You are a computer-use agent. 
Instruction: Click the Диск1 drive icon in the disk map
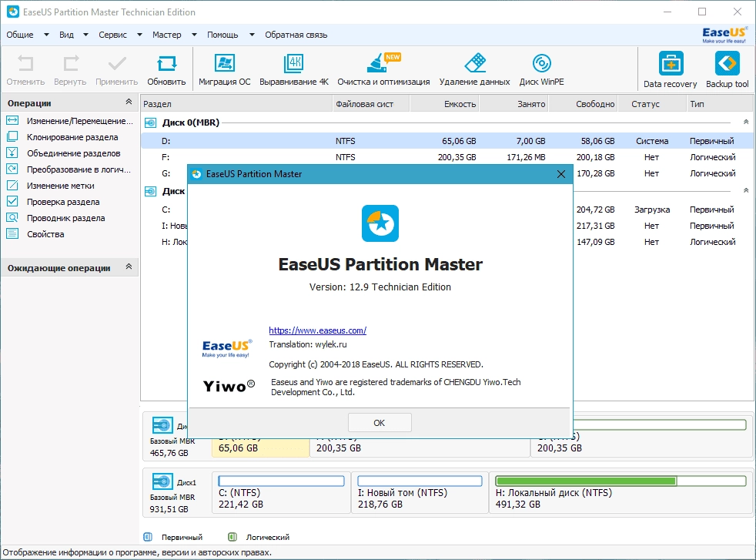pos(162,481)
